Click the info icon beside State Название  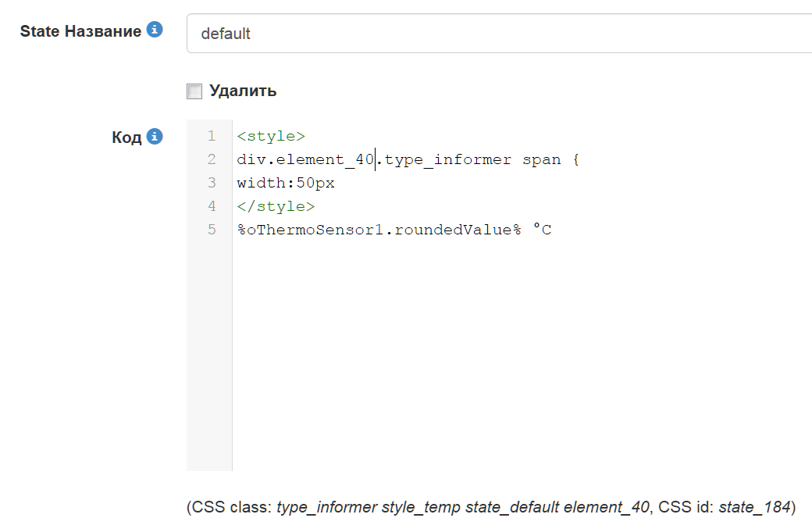[155, 30]
